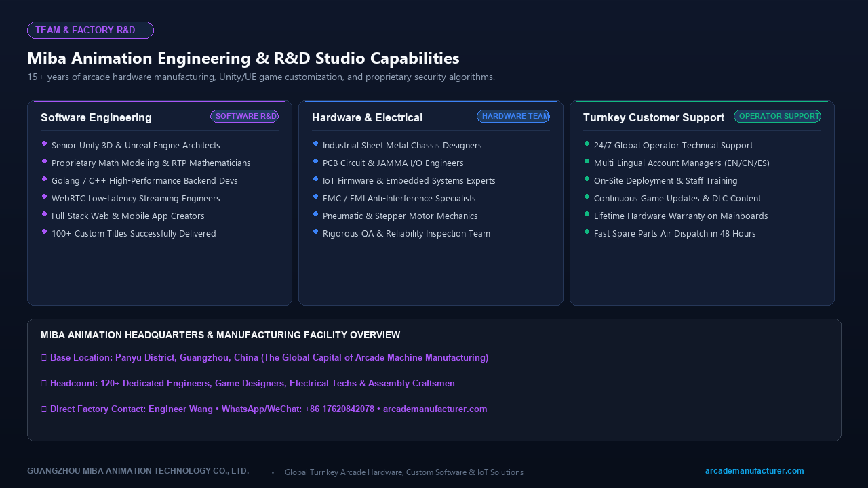Select 'Continuous Game Updates & DLC Content' item
The height and width of the screenshot is (488, 868).
pos(677,199)
